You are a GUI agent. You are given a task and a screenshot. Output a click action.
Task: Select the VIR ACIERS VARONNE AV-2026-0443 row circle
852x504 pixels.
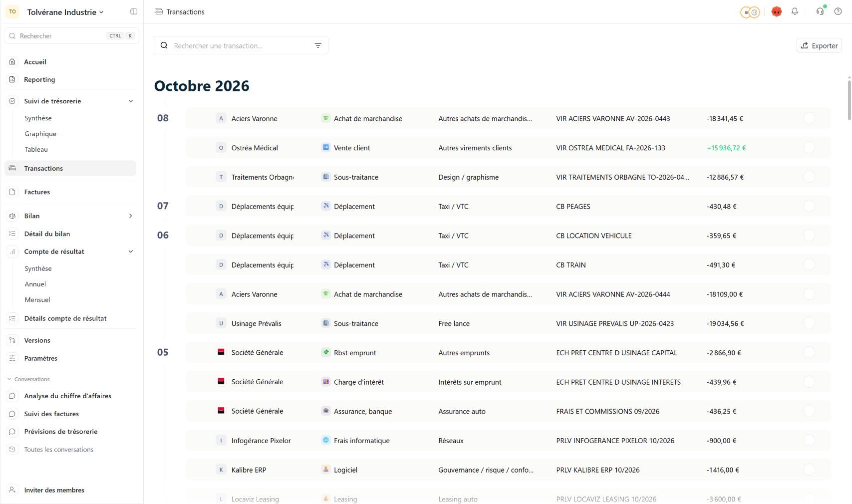(809, 118)
